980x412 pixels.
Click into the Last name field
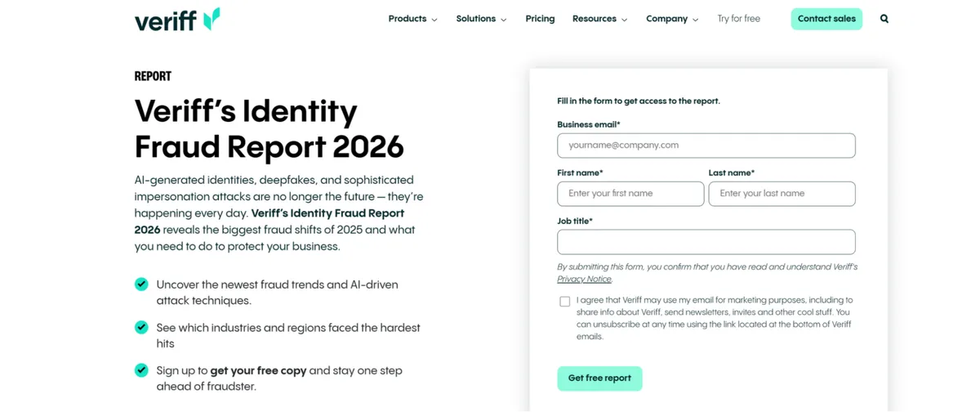782,194
